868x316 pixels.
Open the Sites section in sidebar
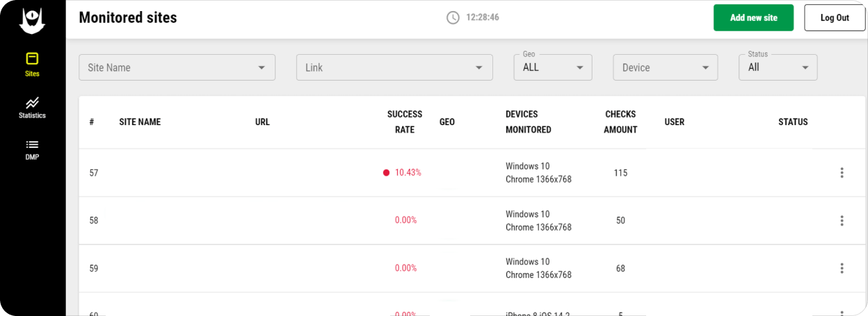click(32, 64)
